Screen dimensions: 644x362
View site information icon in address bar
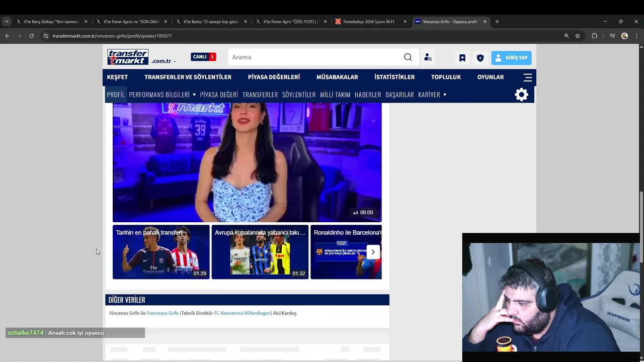click(x=46, y=36)
